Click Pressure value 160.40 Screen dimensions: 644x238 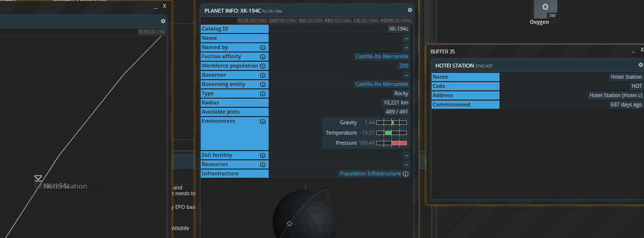click(366, 143)
